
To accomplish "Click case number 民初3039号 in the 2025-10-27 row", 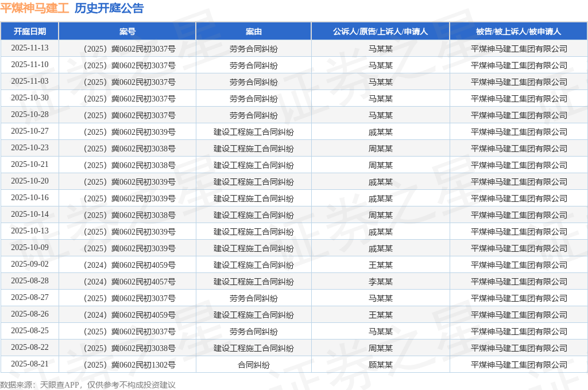I will coord(127,132).
